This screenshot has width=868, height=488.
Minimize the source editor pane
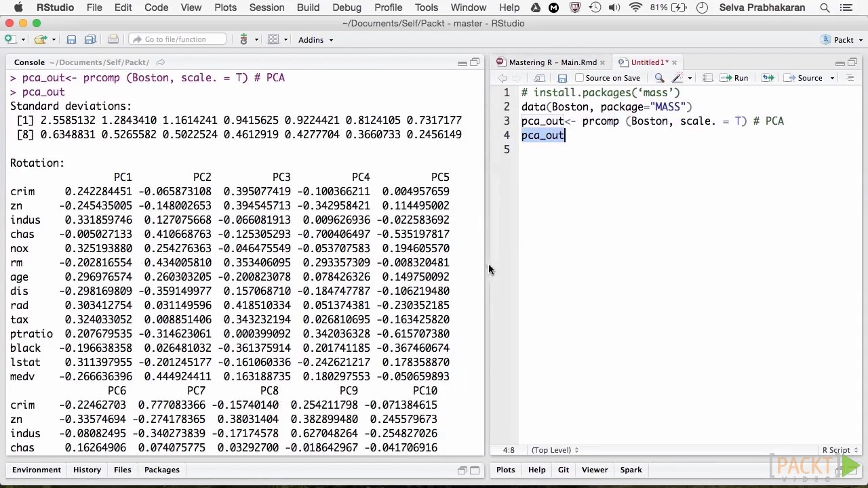pos(840,62)
